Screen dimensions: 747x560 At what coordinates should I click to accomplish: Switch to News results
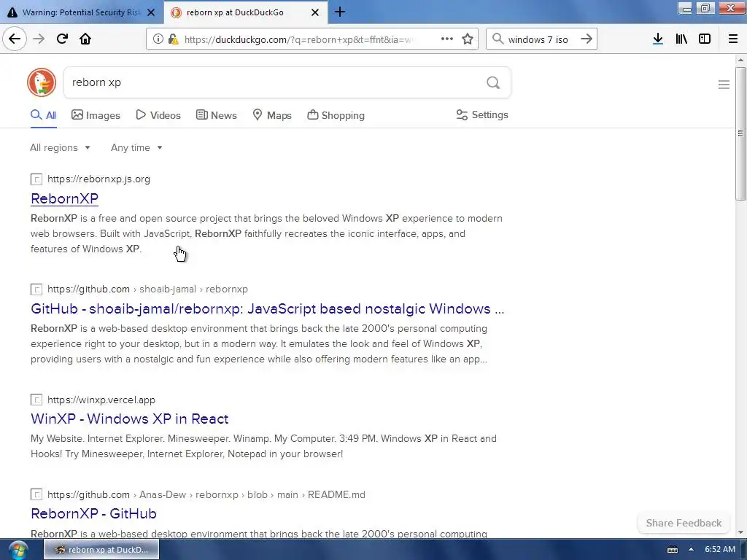[x=216, y=115]
